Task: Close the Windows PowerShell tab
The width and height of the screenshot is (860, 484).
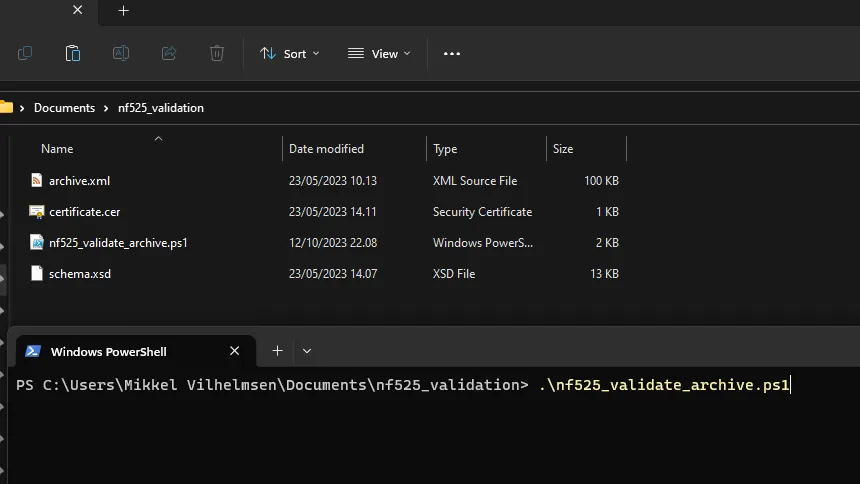Action: click(234, 351)
